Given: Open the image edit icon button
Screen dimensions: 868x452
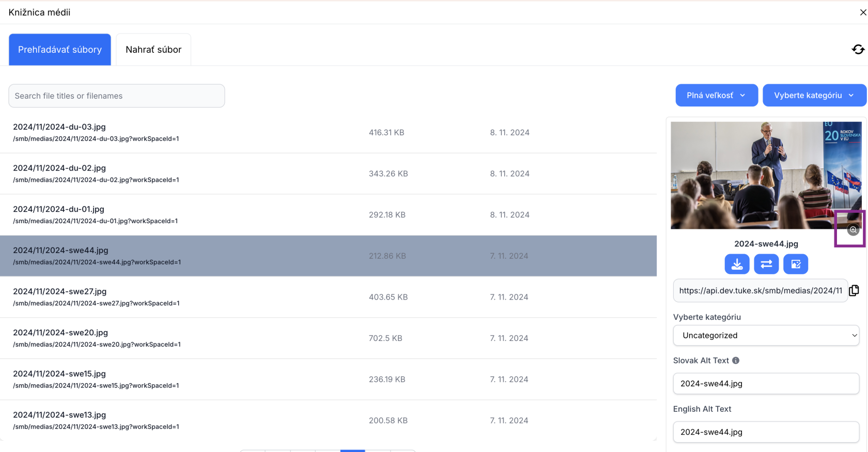Looking at the screenshot, I should pyautogui.click(x=796, y=264).
